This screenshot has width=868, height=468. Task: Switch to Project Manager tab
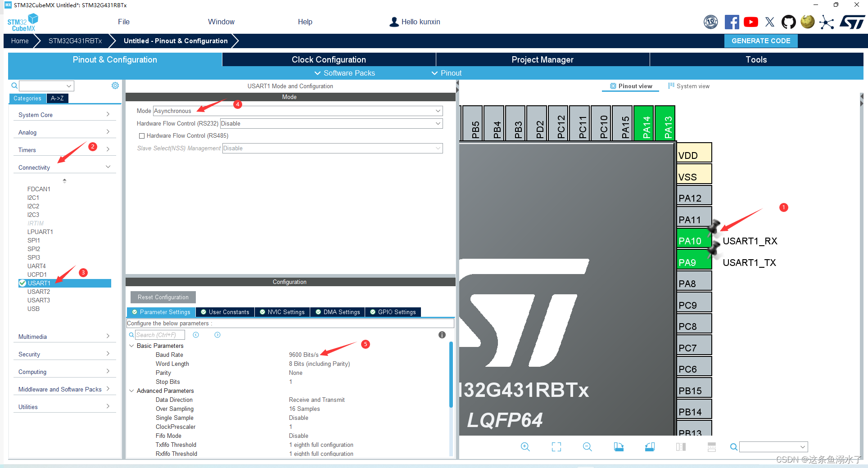click(x=542, y=59)
